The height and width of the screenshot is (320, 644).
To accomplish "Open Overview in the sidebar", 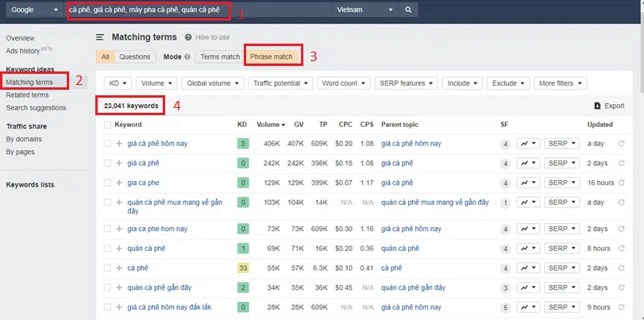I will click(20, 38).
